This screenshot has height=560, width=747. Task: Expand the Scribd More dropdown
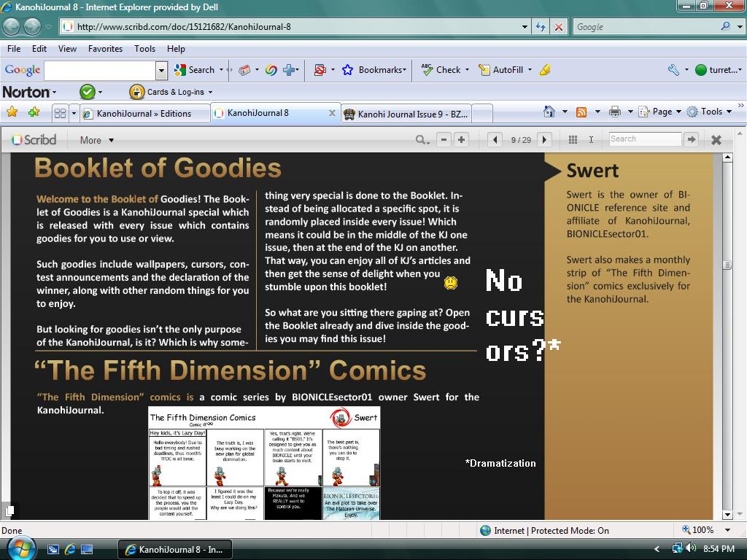coord(96,140)
